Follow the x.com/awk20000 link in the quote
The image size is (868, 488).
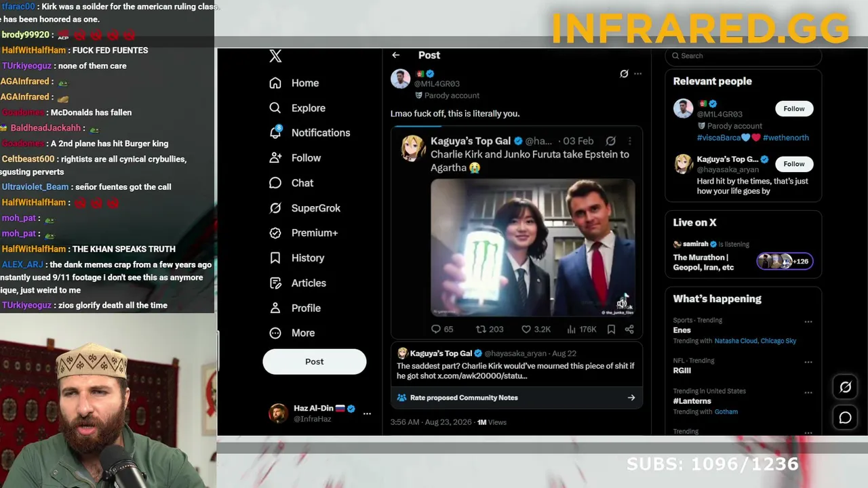pos(482,375)
